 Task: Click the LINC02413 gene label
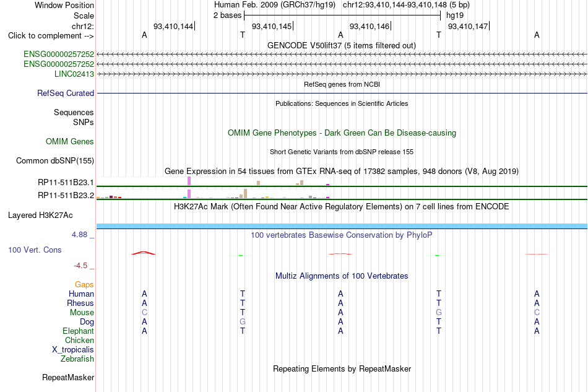74,74
